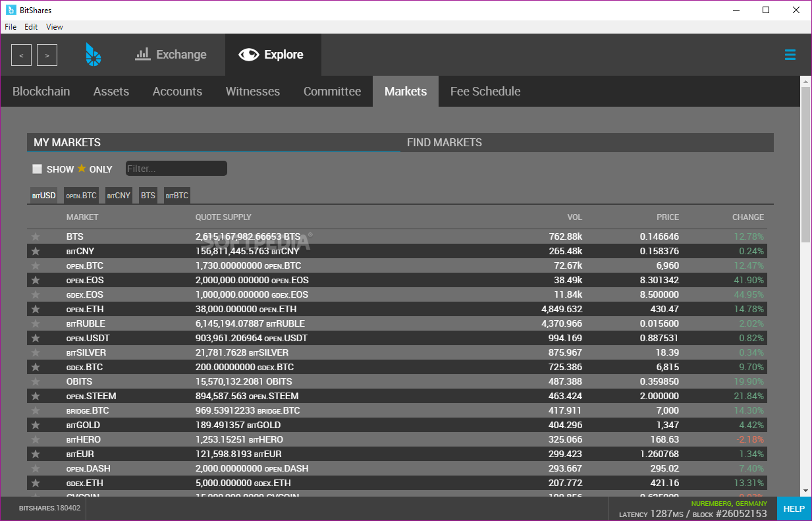Click the 762.88k volume for BTS
The width and height of the screenshot is (812, 521).
(566, 236)
